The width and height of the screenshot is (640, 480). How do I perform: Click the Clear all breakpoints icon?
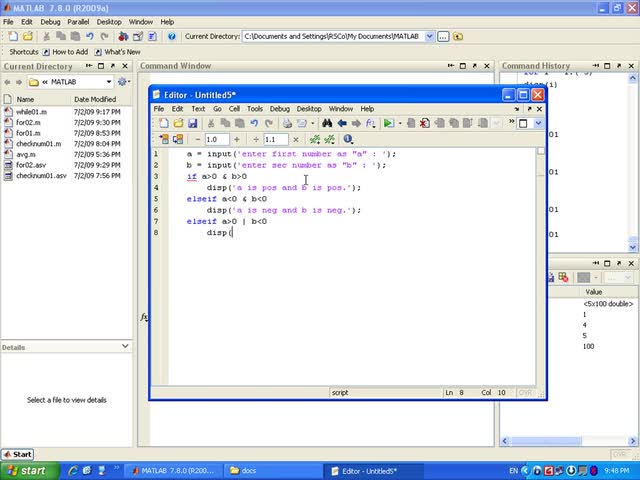424,124
